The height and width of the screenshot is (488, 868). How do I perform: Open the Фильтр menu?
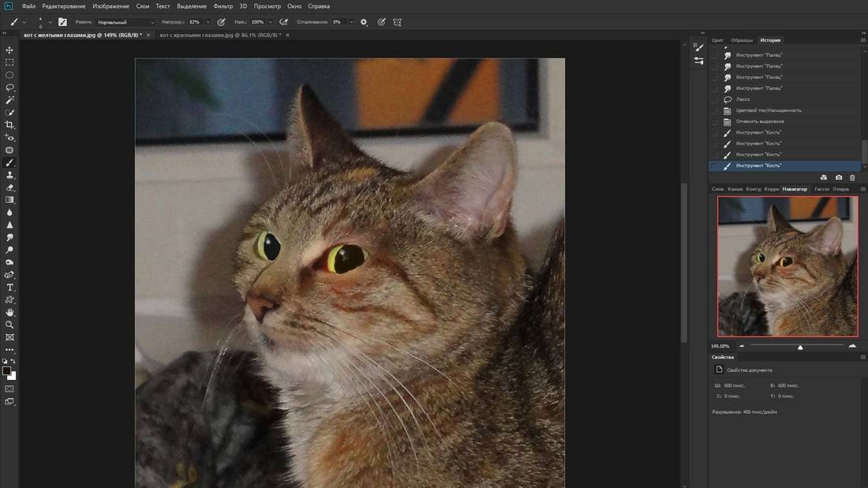click(223, 6)
